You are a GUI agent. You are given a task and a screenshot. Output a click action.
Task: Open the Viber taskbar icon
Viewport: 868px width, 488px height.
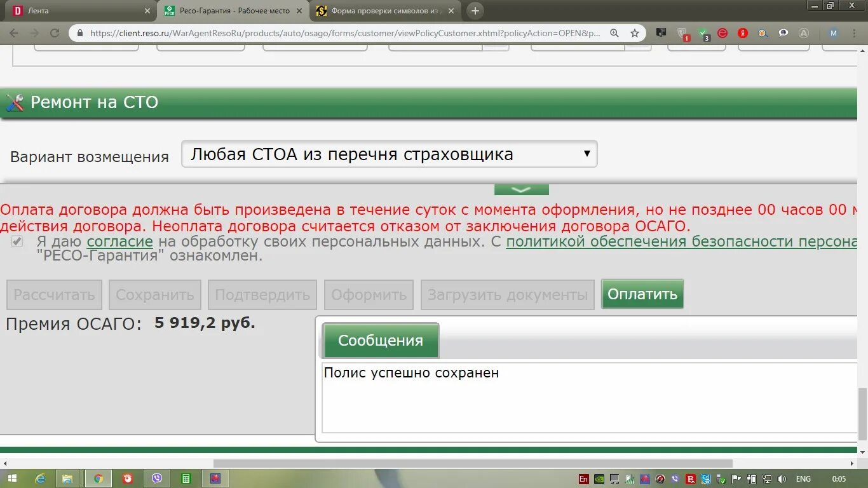coord(157,478)
